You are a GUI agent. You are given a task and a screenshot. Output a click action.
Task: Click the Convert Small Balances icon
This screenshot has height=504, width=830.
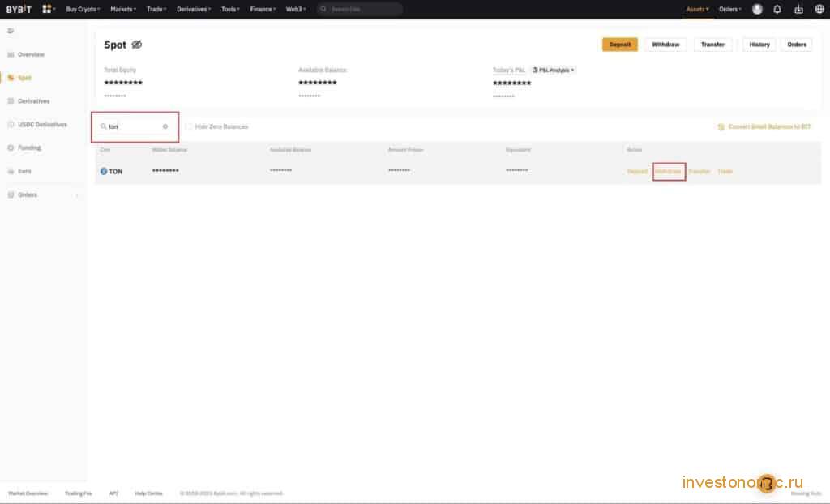pyautogui.click(x=721, y=126)
